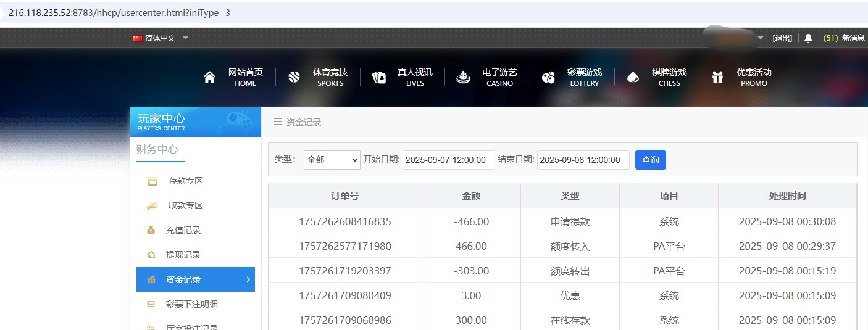The width and height of the screenshot is (868, 330).
Task: Click the hamburger icon next to 资金记录
Action: [278, 122]
